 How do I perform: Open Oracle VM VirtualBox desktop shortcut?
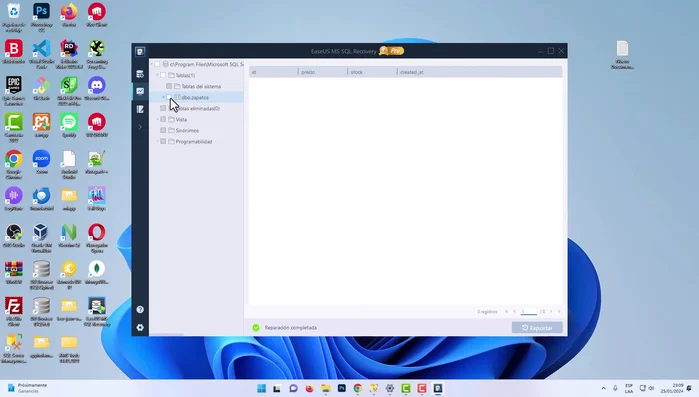click(x=41, y=237)
